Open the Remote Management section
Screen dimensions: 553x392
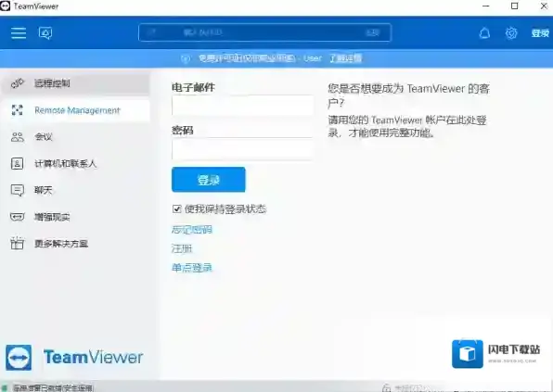pyautogui.click(x=75, y=110)
